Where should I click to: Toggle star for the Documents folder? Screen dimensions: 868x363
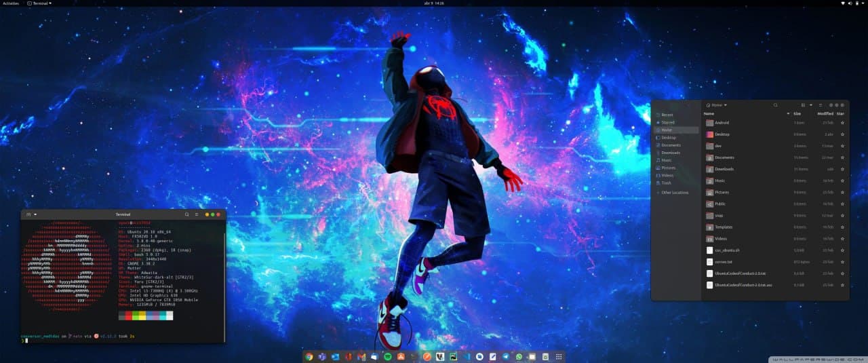pyautogui.click(x=842, y=157)
